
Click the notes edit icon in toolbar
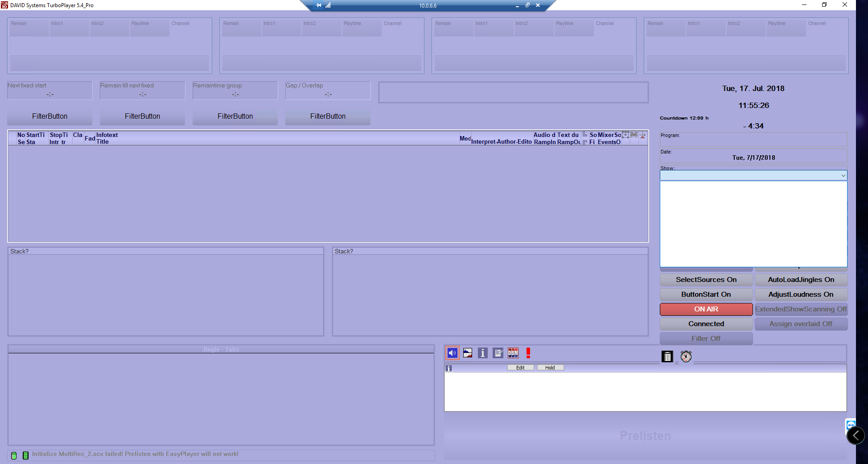pos(498,353)
